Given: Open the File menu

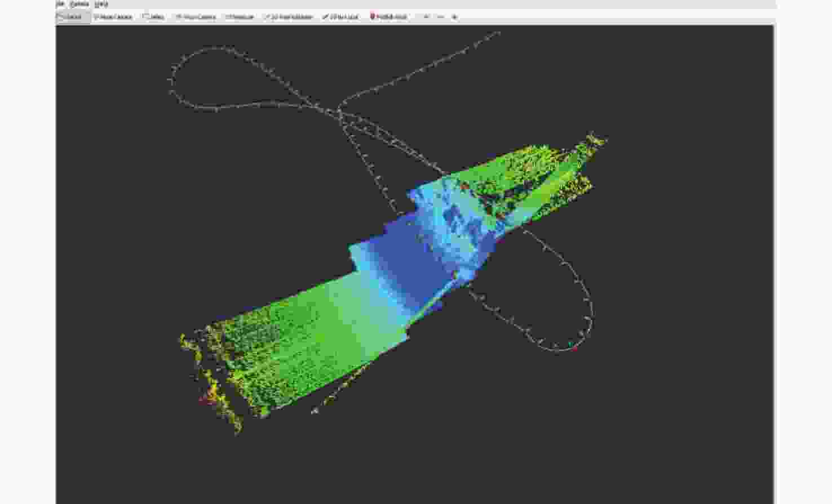Looking at the screenshot, I should point(60,3).
